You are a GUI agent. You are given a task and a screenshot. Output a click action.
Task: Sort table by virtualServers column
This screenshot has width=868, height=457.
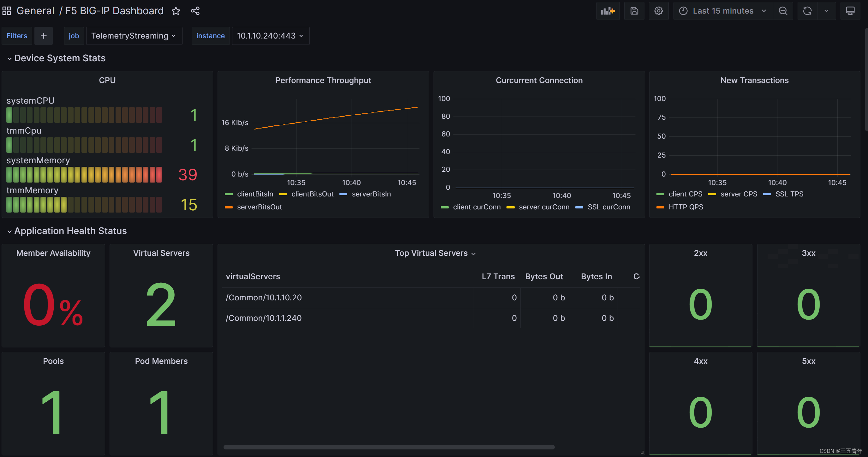253,276
